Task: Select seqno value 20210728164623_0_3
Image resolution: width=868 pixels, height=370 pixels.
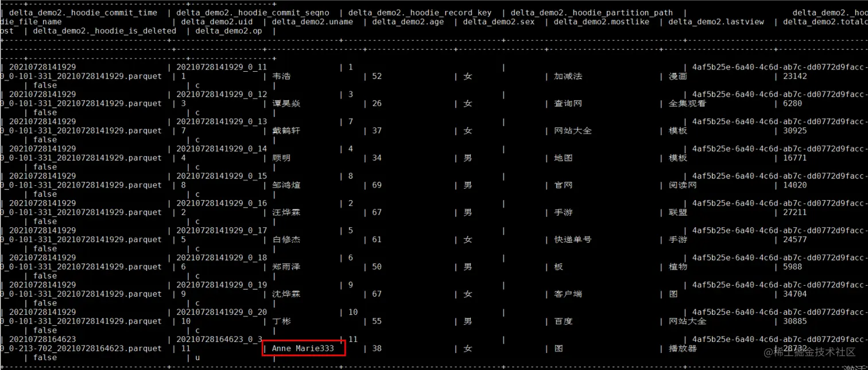Action: tap(219, 340)
